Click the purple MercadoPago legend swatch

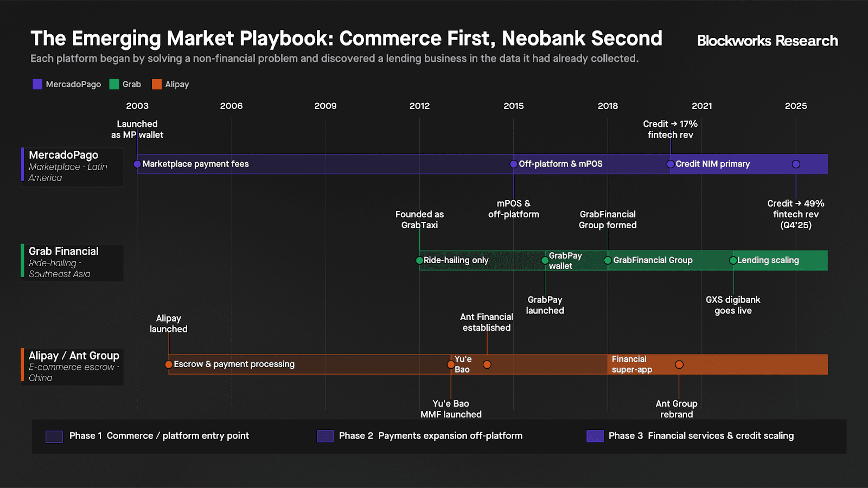pos(37,84)
